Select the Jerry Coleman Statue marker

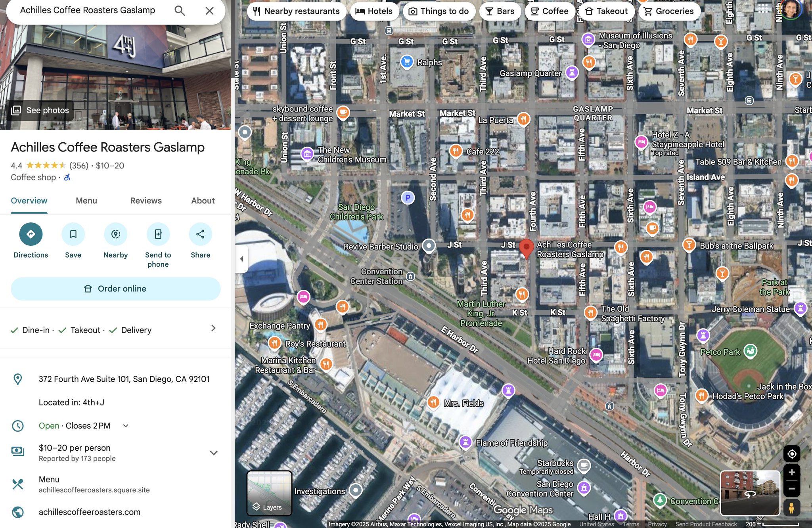[x=800, y=308]
